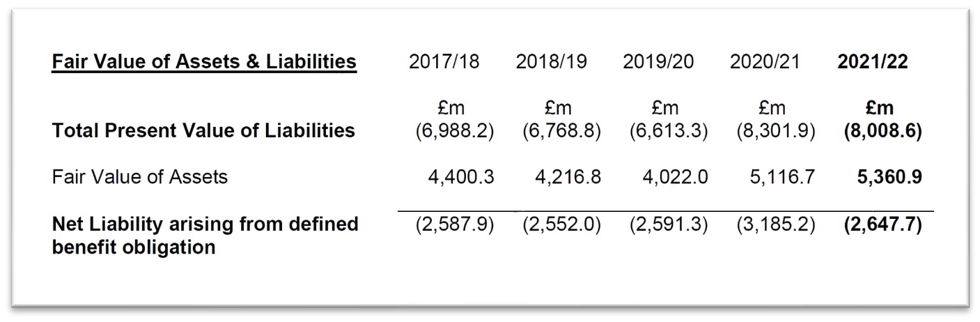Select the 4,022.0 assets figure
The width and height of the screenshot is (980, 322).
pos(675,177)
